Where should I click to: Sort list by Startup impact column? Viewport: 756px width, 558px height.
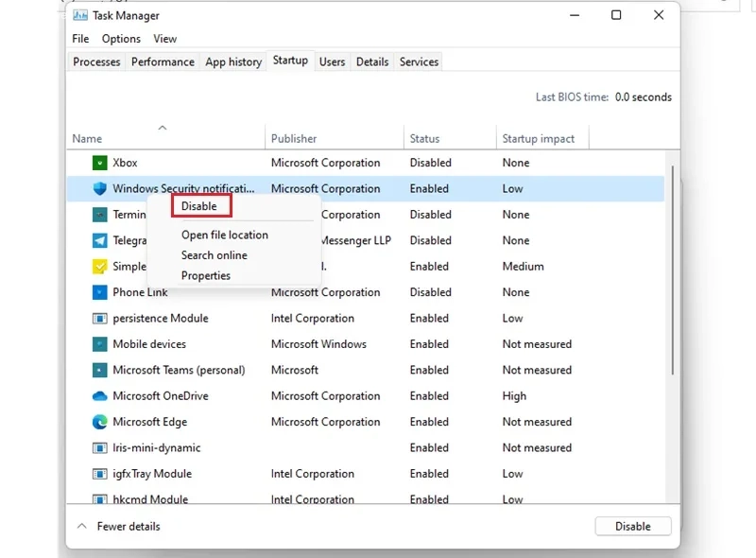pyautogui.click(x=538, y=138)
